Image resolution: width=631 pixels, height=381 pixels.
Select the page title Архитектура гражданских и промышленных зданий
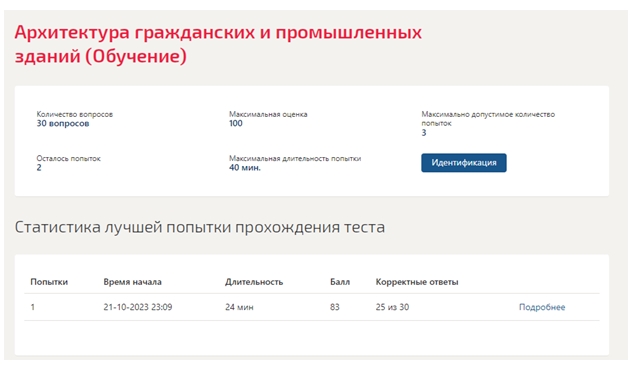218,44
